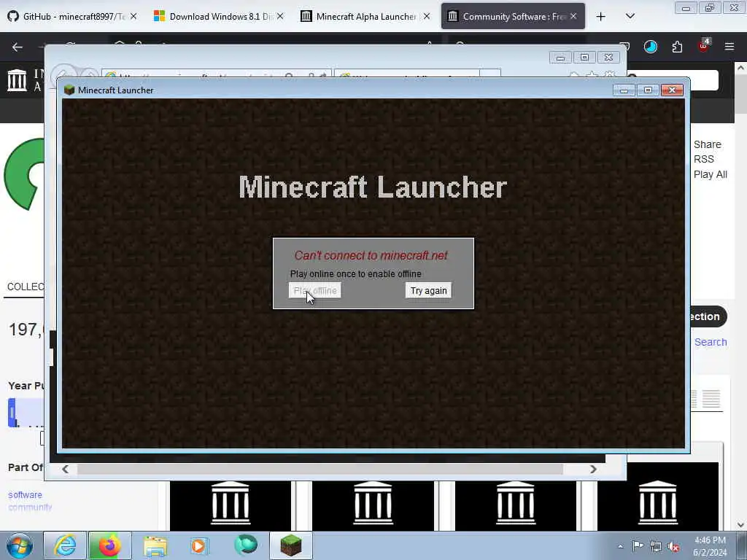This screenshot has width=747, height=560.
Task: Open a new browser tab
Action: click(x=601, y=17)
